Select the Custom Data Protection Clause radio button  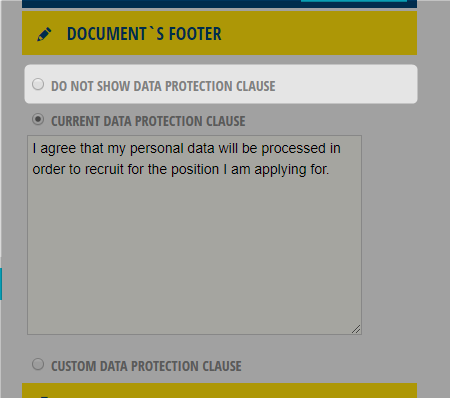tap(38, 364)
